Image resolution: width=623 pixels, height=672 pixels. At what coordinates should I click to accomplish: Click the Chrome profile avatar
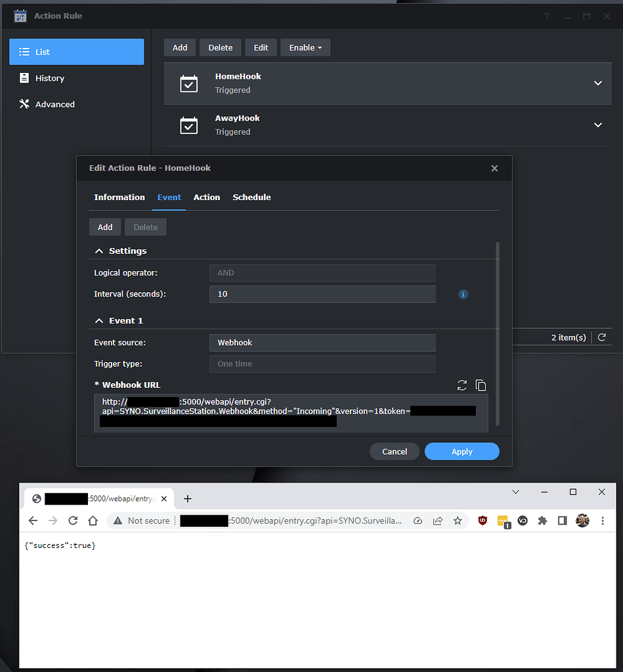(x=583, y=520)
